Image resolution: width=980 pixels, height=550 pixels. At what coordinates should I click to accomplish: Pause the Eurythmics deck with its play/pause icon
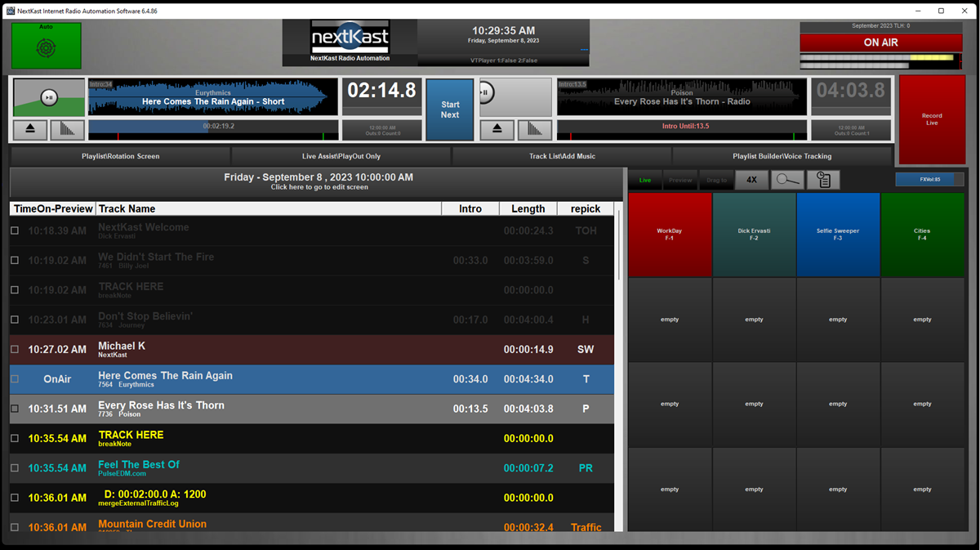[x=49, y=98]
